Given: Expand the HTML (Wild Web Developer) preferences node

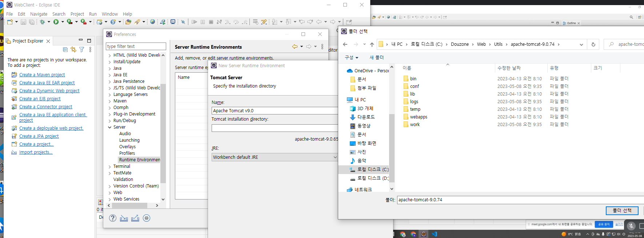Looking at the screenshot, I should click(x=110, y=55).
